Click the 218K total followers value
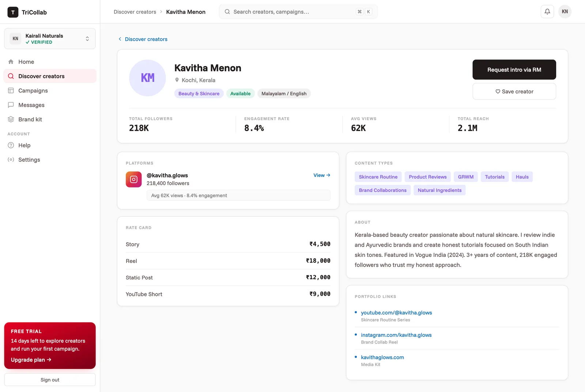 (x=139, y=128)
